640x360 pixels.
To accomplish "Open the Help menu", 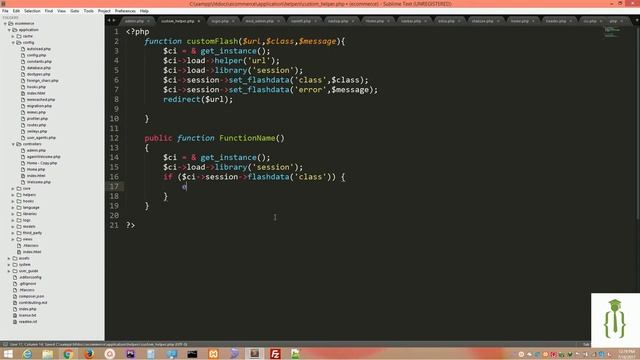I will pyautogui.click(x=144, y=11).
